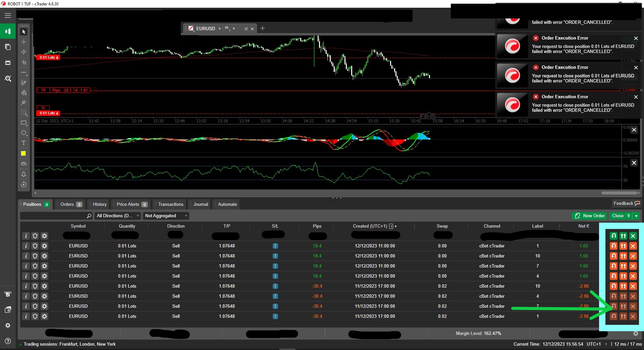The width and height of the screenshot is (644, 350).
Task: Click the Feedback button
Action: [x=626, y=203]
